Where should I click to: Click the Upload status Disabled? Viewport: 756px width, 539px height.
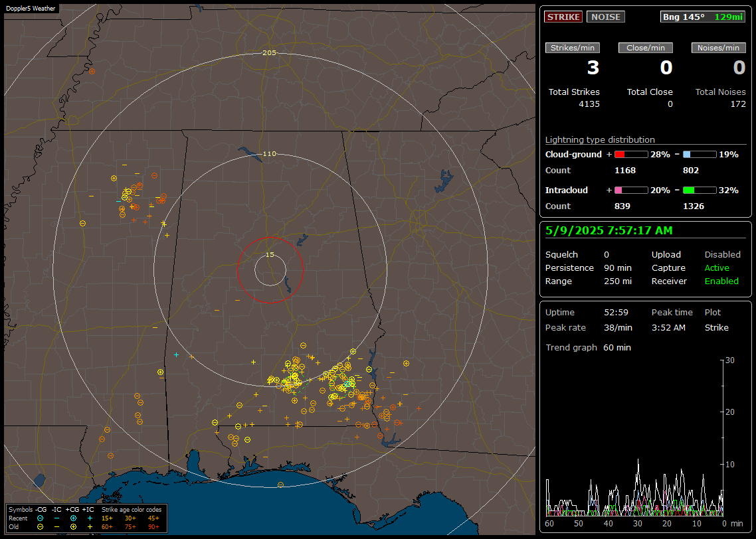point(722,255)
